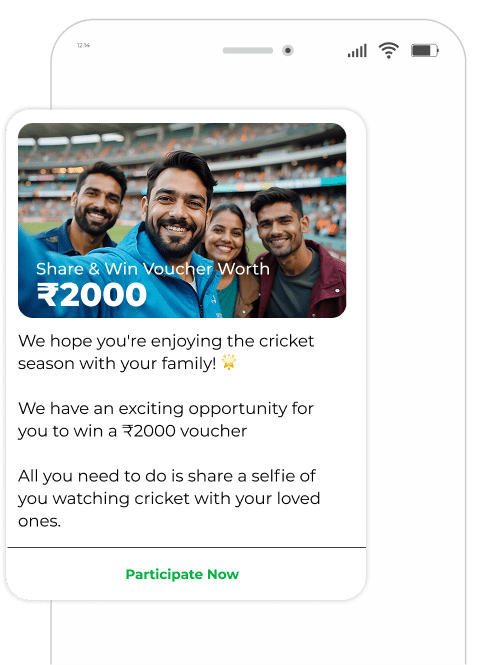Screen dimensions: 482x665
Task: Click 'Share & Win Voucher Worth' headline
Action: 153,269
